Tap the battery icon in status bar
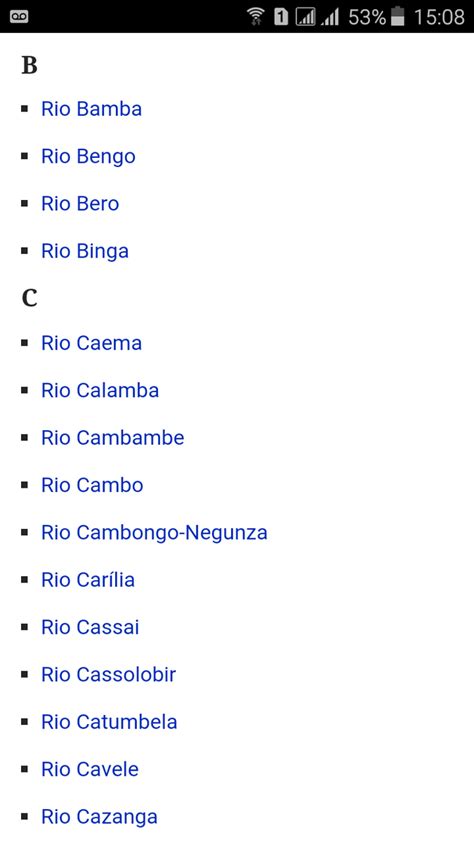This screenshot has height=842, width=474. pyautogui.click(x=398, y=17)
